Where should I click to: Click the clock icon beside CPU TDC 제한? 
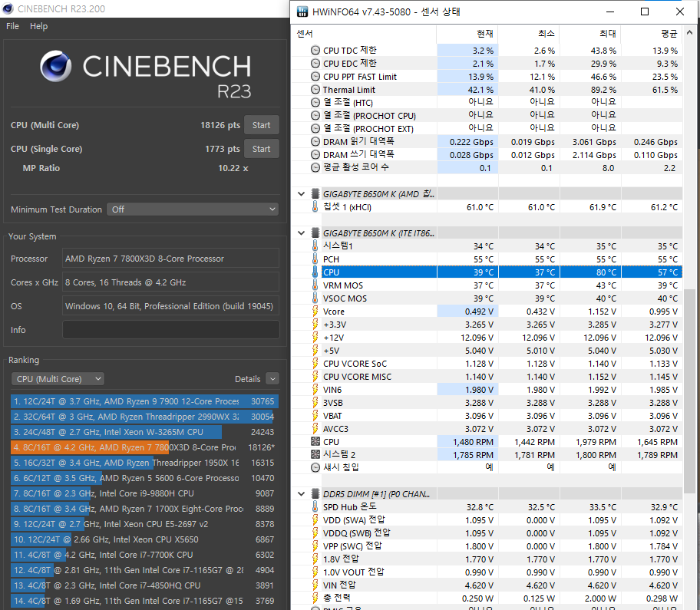(x=315, y=51)
